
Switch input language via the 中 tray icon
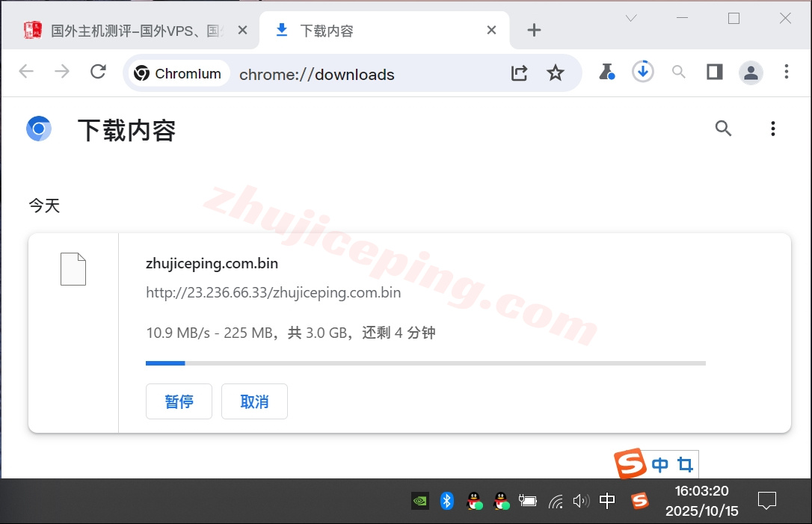[607, 500]
